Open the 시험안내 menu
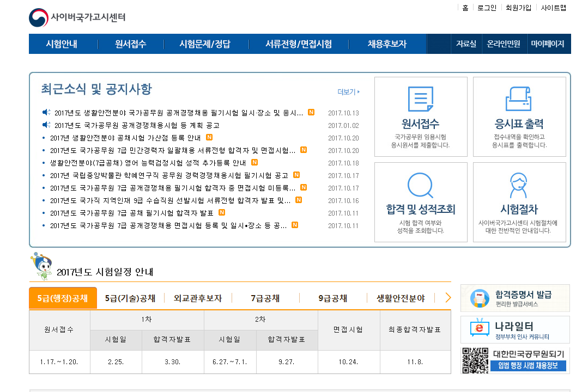This screenshot has height=392, width=588. pos(62,44)
